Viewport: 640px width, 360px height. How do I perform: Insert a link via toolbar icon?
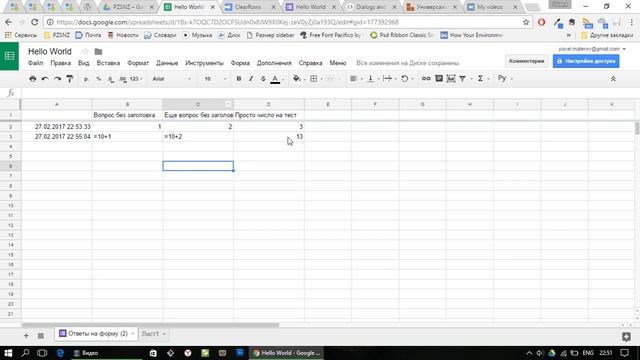pyautogui.click(x=426, y=78)
